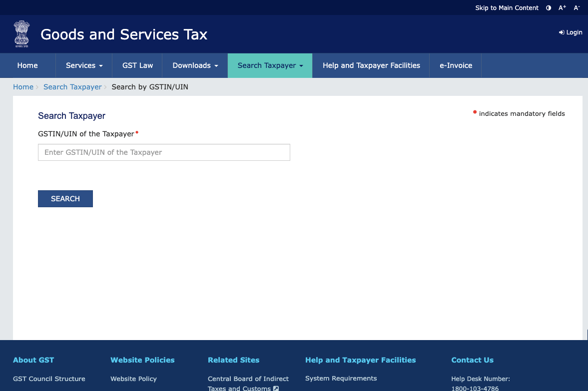Click the About GST footer heading
The height and width of the screenshot is (391, 588).
coord(33,360)
